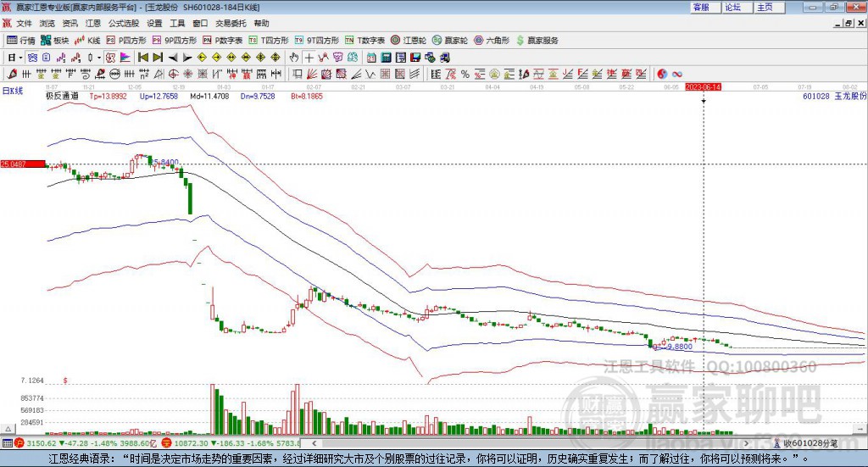
Task: Open the 六角形 chart tool
Action: (492, 41)
